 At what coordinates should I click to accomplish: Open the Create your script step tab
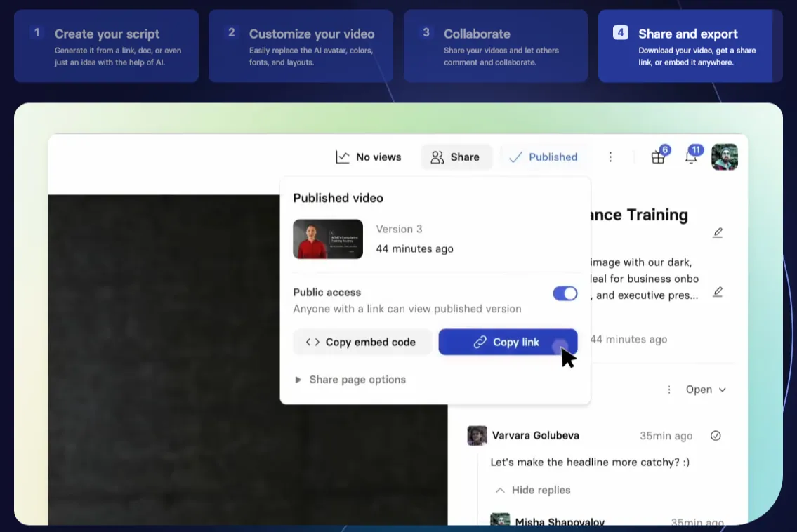click(106, 46)
